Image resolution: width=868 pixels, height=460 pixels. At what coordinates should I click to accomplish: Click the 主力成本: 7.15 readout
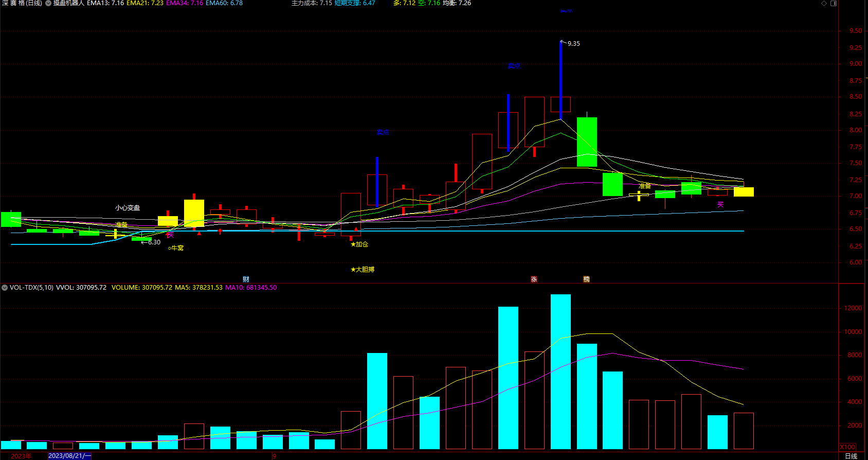click(312, 3)
